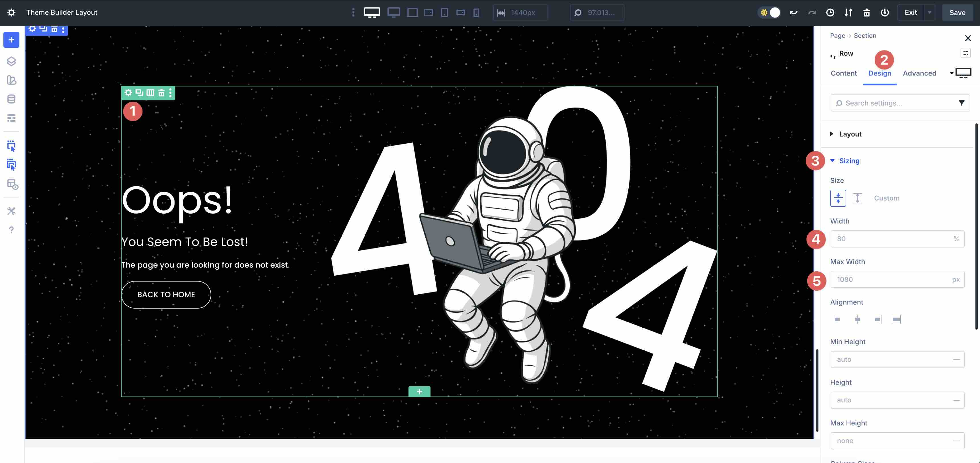
Task: Delete the row using green trash icon
Action: point(161,92)
